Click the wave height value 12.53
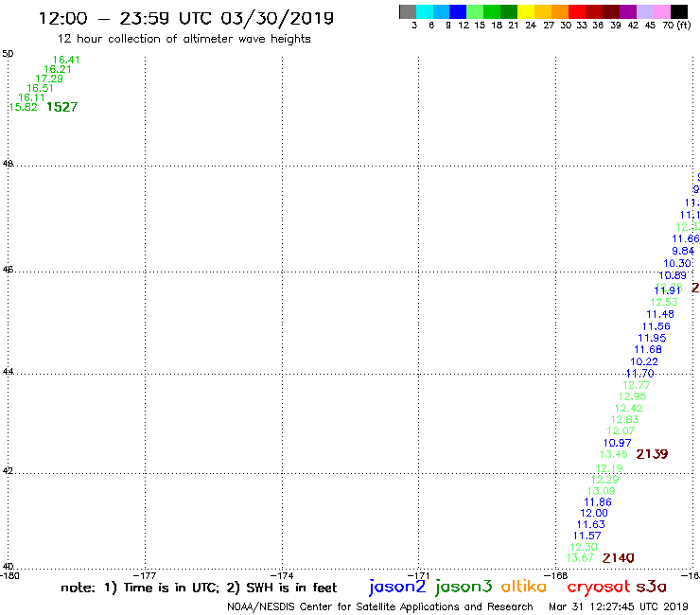Screen dimensions: 700x615 click(x=664, y=303)
